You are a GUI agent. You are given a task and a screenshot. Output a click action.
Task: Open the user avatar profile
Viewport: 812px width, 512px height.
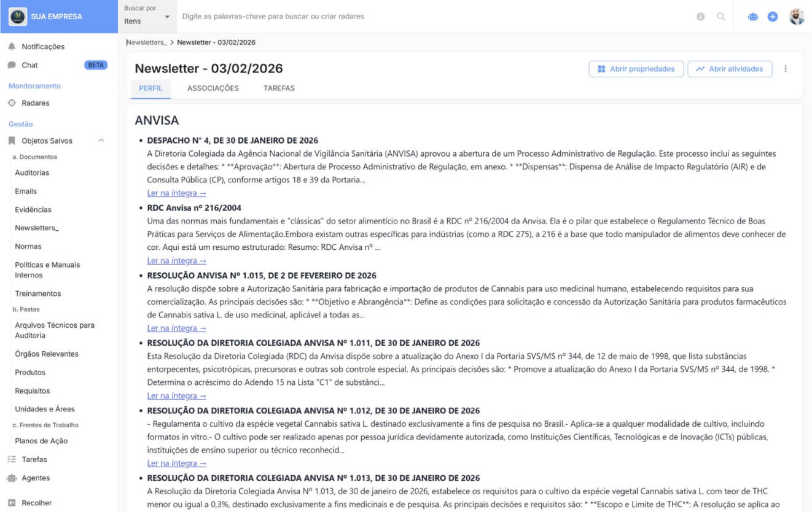[797, 17]
